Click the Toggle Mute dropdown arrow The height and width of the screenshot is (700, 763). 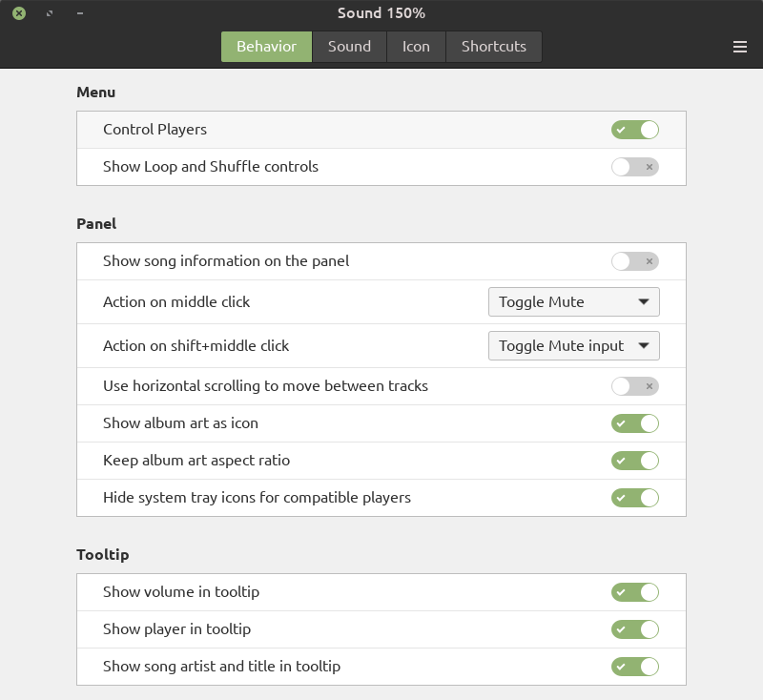pyautogui.click(x=644, y=302)
